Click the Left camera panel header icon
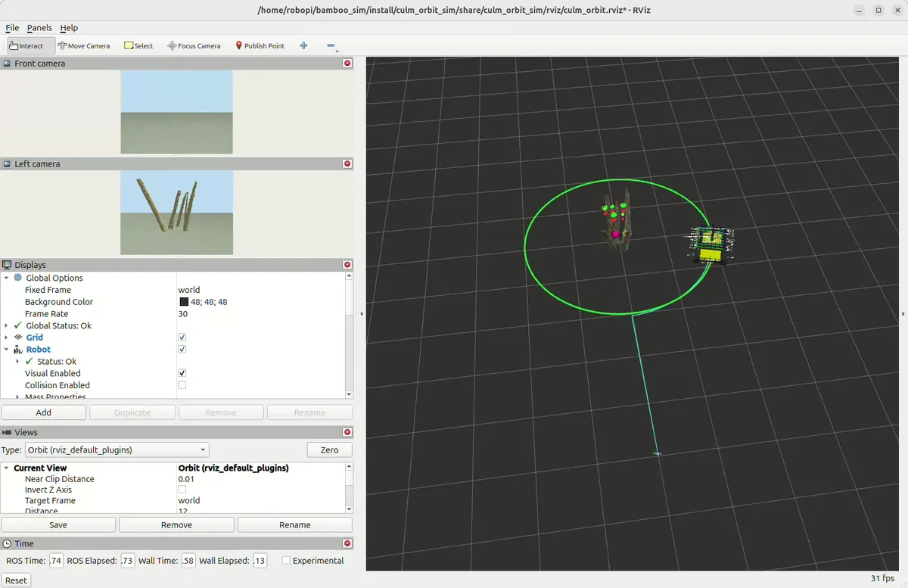 coord(7,163)
